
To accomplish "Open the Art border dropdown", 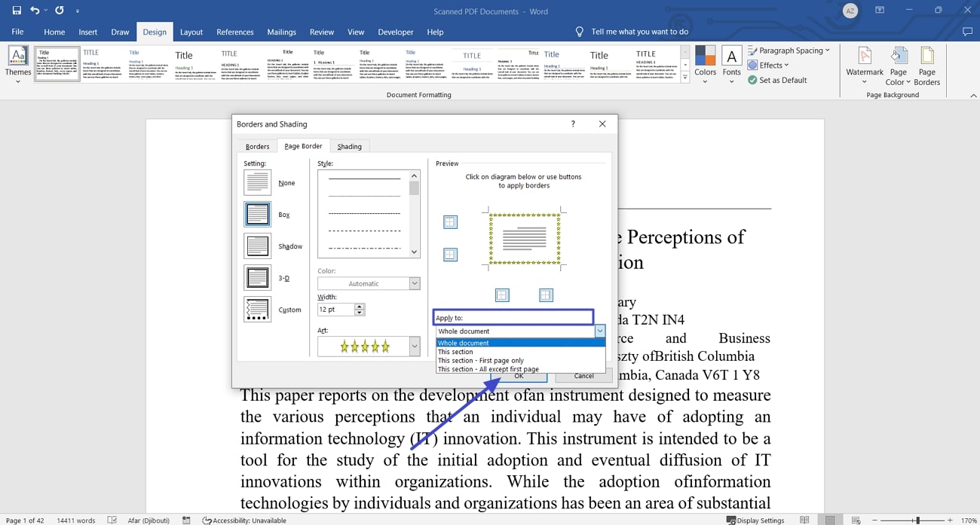I will 413,346.
